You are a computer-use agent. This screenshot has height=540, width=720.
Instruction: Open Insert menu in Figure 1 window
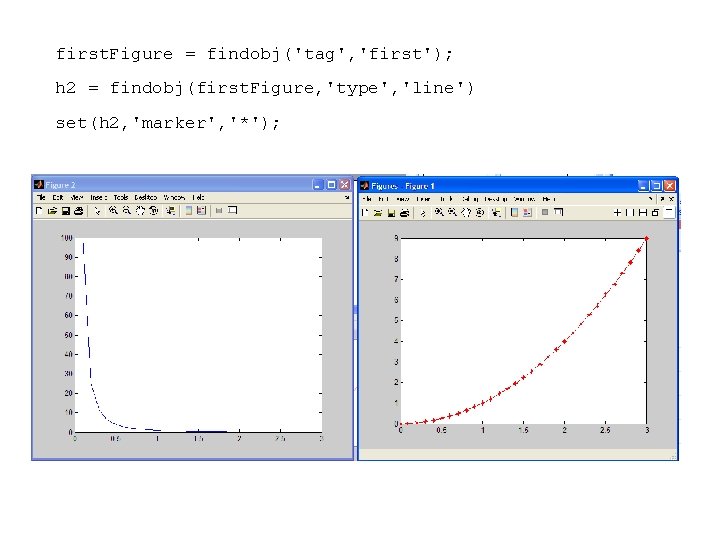[423, 199]
